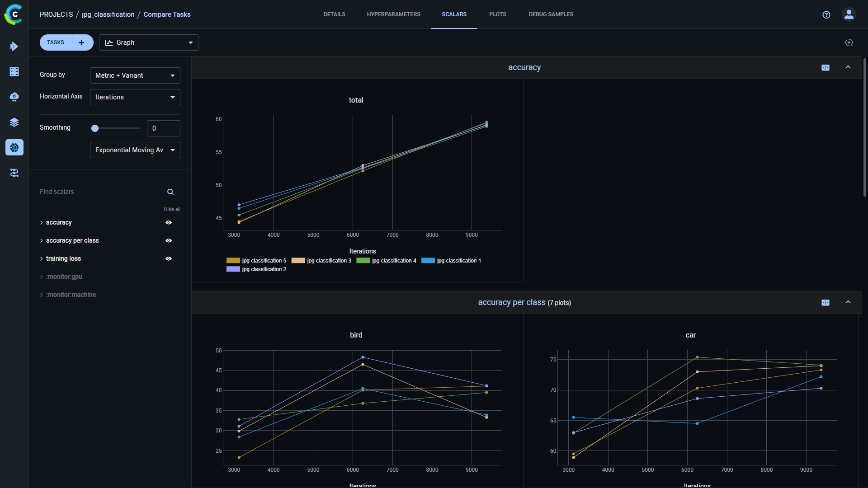
Task: Open the datasets layers icon in sidebar
Action: (x=14, y=122)
